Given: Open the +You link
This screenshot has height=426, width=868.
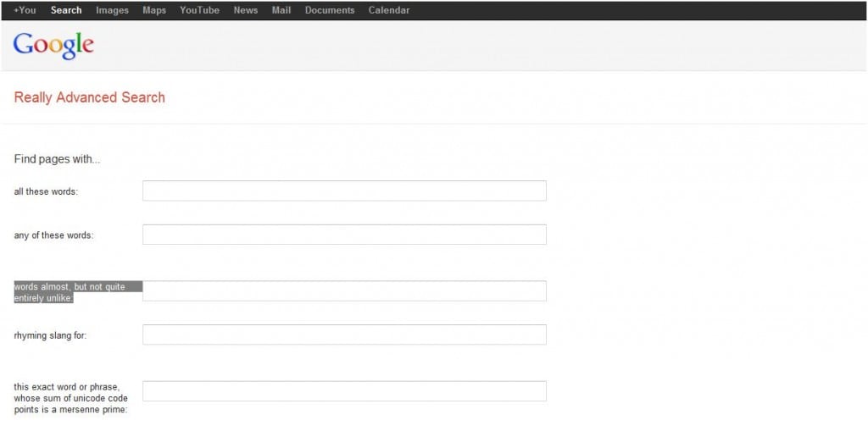Looking at the screenshot, I should [25, 10].
